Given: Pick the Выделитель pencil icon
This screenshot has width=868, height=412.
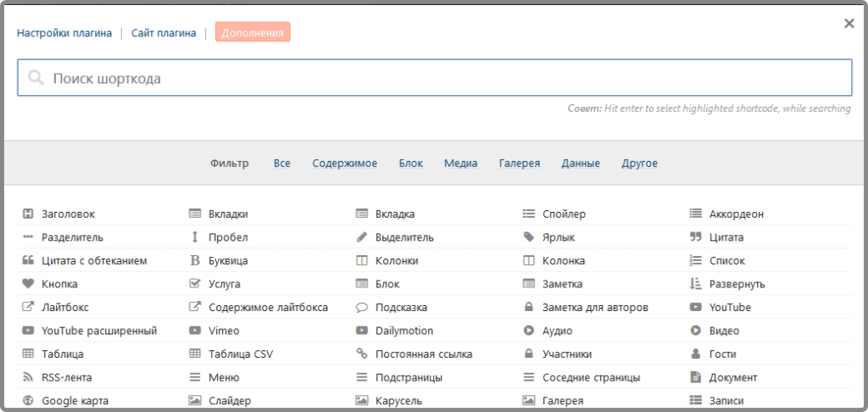Looking at the screenshot, I should (362, 237).
